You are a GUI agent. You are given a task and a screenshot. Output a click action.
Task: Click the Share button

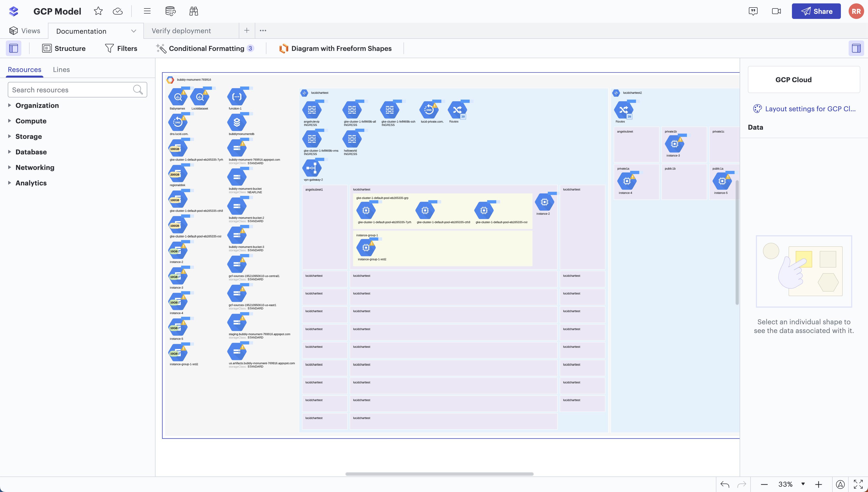pos(816,11)
